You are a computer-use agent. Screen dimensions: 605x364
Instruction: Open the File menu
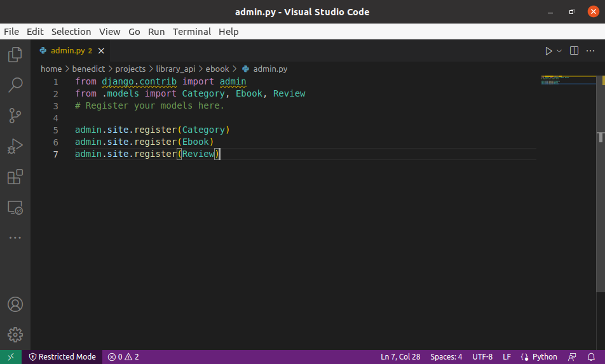(x=11, y=32)
